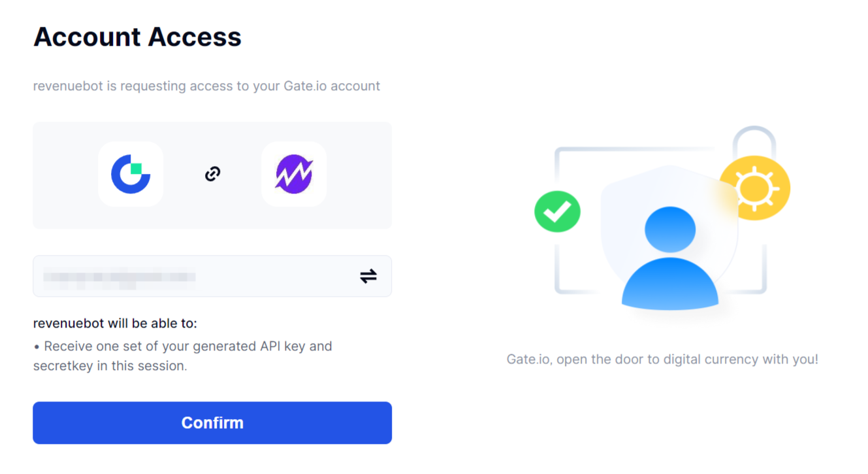Click the API key permission bullet text
868x474 pixels.
(183, 346)
